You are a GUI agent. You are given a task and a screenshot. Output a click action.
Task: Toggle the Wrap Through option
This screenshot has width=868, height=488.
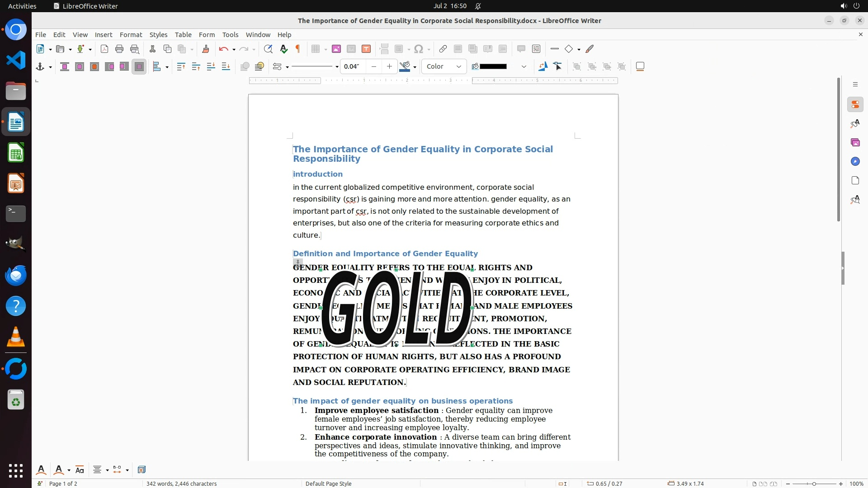(x=139, y=67)
